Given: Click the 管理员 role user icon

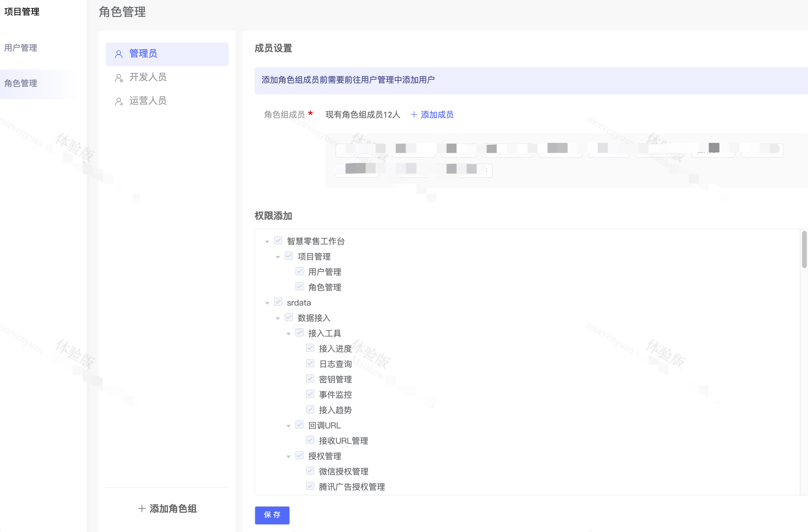Looking at the screenshot, I should 118,54.
